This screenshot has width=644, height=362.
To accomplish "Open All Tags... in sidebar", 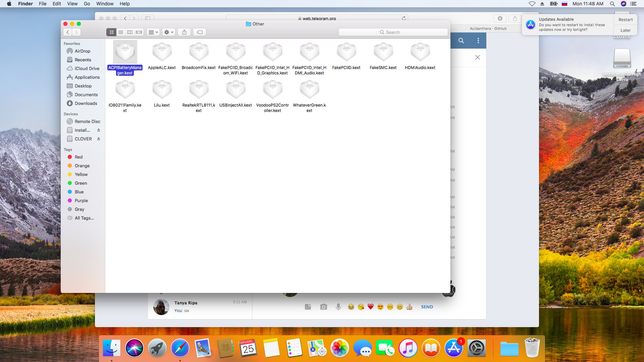I will pos(84,218).
